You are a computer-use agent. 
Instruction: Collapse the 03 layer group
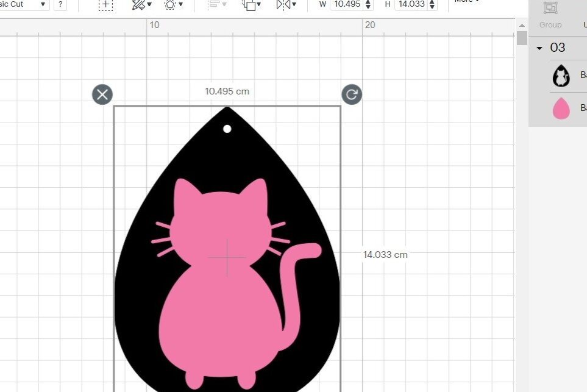pos(539,48)
